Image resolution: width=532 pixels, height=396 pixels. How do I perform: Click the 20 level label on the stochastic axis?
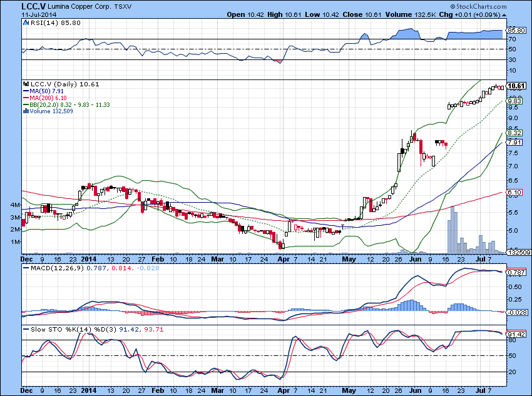513,372
